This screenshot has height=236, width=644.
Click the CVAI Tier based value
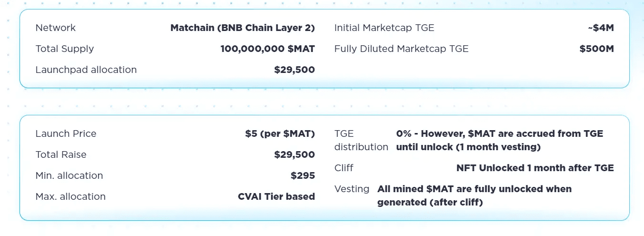[x=276, y=196]
